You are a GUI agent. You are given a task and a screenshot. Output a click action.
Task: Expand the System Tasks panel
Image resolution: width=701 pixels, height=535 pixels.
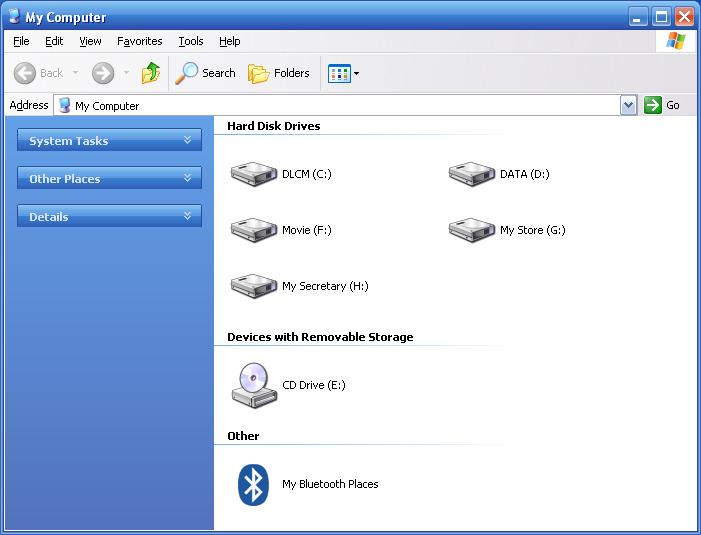pyautogui.click(x=109, y=140)
